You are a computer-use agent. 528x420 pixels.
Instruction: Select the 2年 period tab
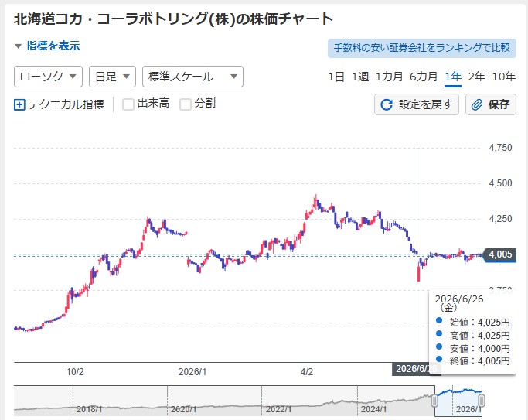tap(476, 77)
